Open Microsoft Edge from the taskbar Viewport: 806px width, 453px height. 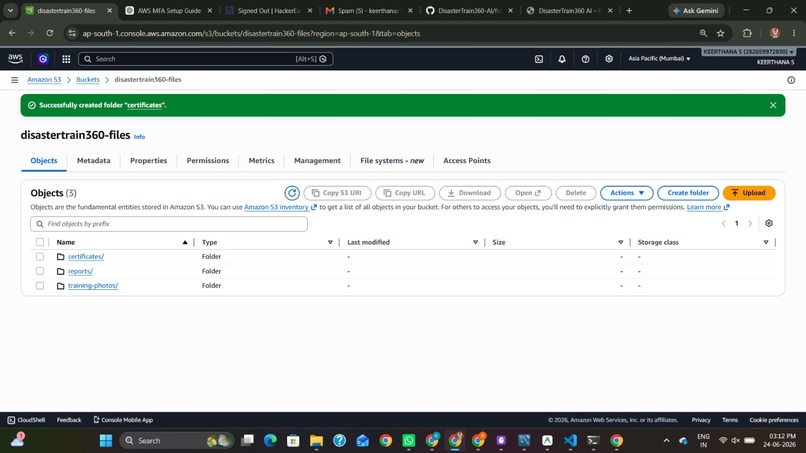[x=270, y=441]
